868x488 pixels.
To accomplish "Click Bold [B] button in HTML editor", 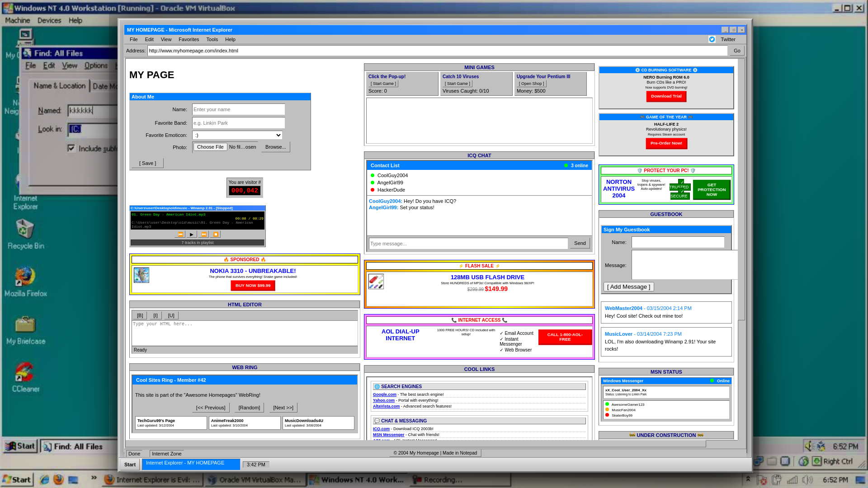I will click(140, 315).
